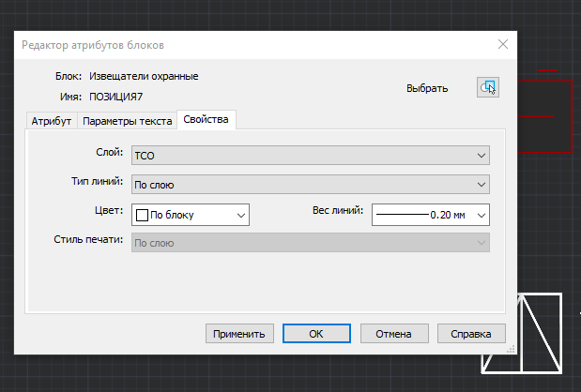Screen dimensions: 581x392
Task: Open the Параметры текста tab
Action: click(127, 121)
